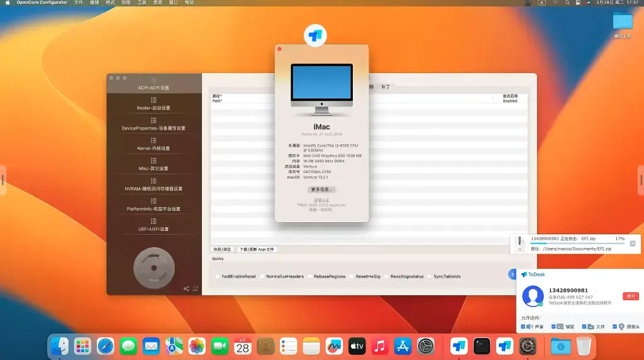Click the ToDesk user avatar

(x=533, y=296)
